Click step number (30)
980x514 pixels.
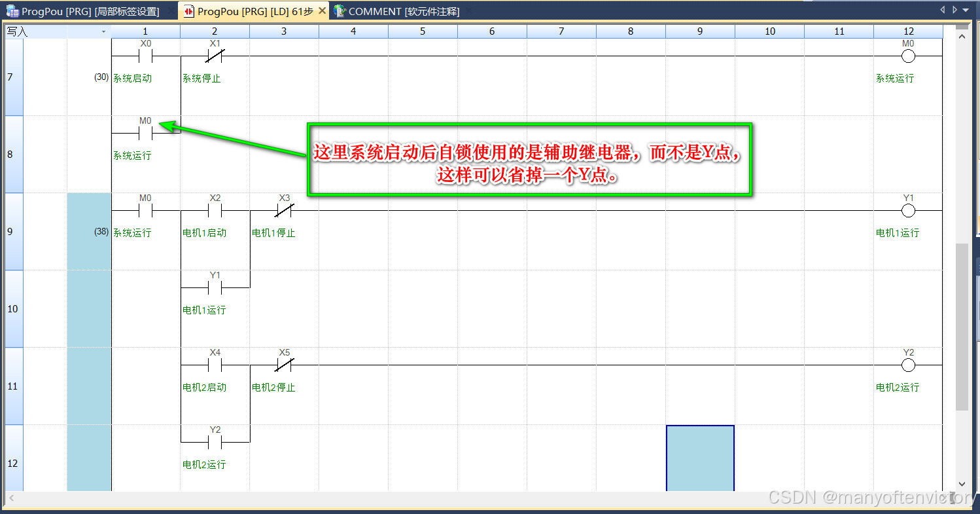101,77
